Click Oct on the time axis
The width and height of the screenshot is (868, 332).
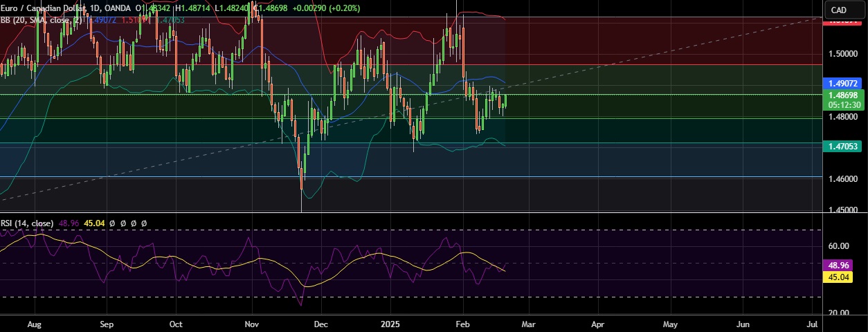click(176, 323)
